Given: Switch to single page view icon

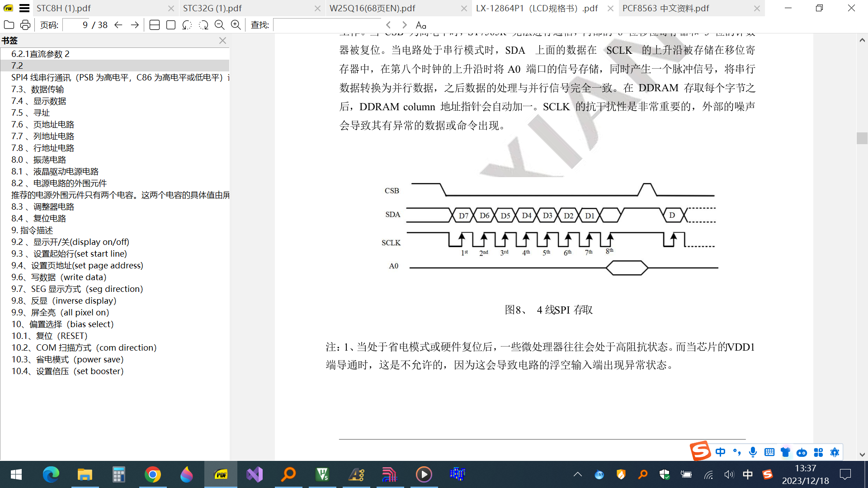Looking at the screenshot, I should click(x=171, y=25).
